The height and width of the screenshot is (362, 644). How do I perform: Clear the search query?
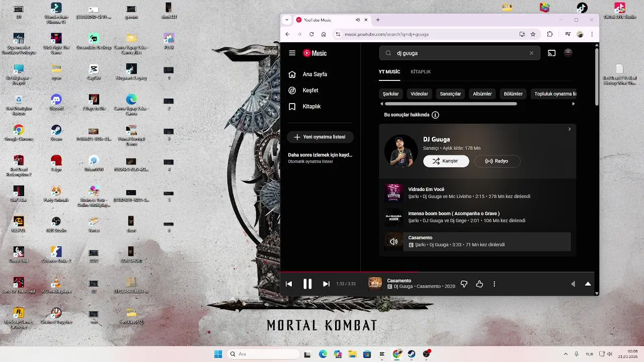(x=531, y=53)
